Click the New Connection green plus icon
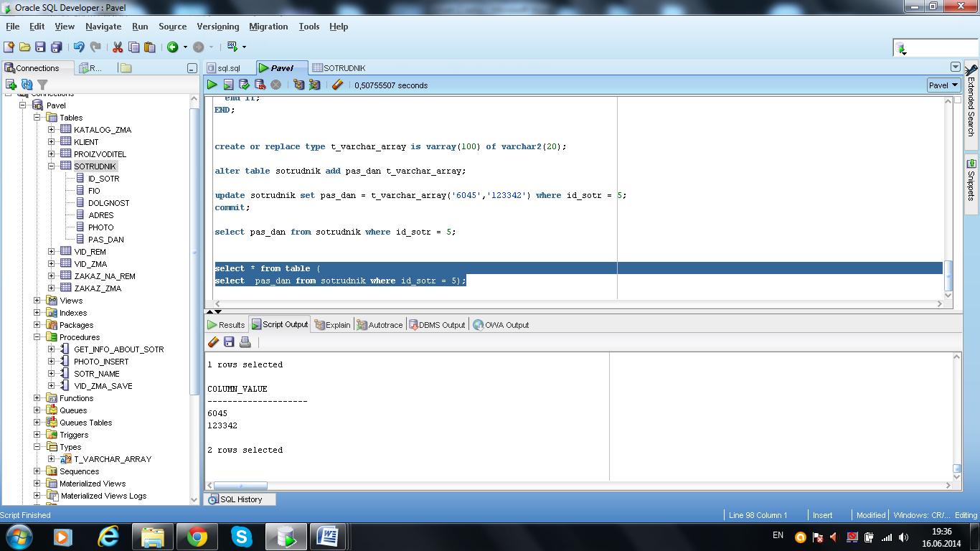The image size is (980, 551). pyautogui.click(x=11, y=85)
